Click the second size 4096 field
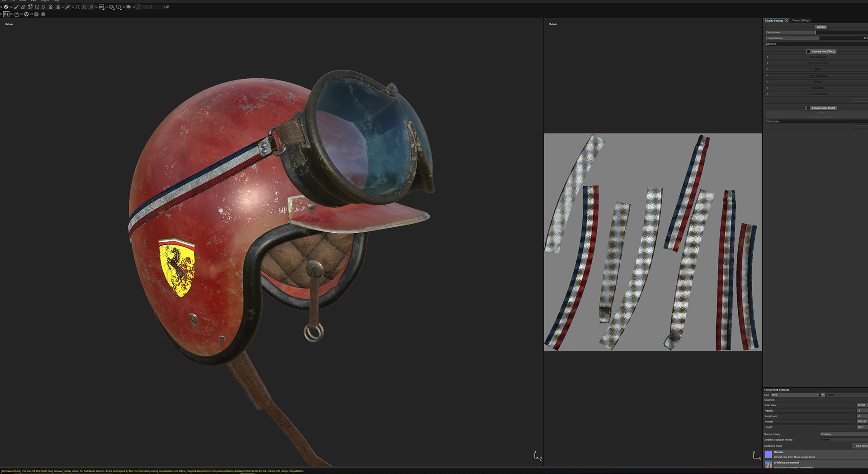The image size is (868, 474). [x=847, y=395]
